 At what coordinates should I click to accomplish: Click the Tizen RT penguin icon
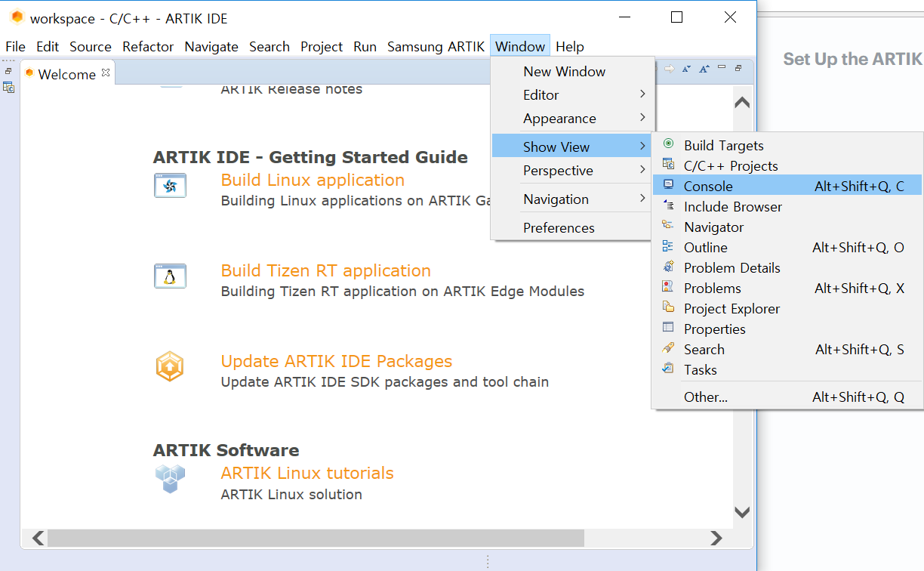pos(170,276)
